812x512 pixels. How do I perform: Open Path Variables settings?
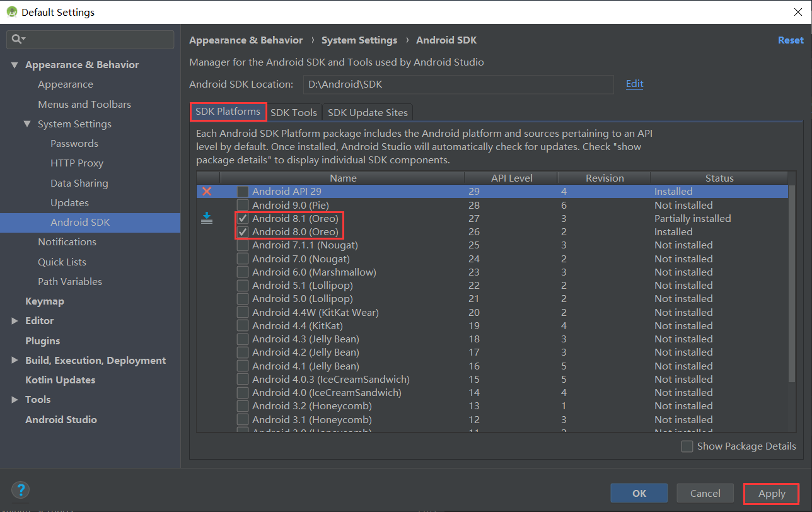tap(70, 281)
